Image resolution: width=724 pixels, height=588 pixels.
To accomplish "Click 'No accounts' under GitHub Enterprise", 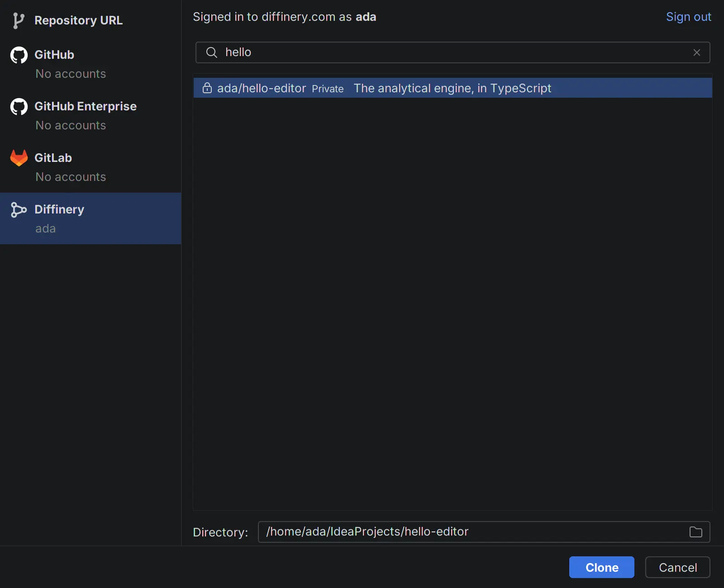I will [x=71, y=125].
